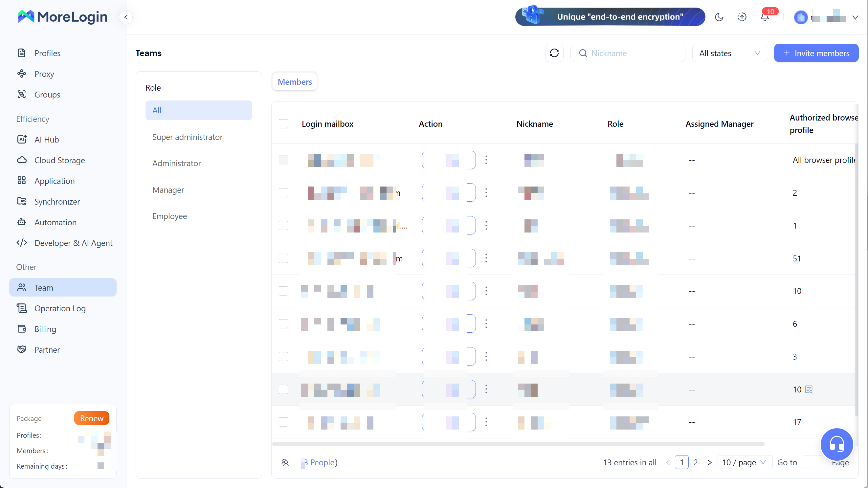View profile list icon next to 10 in highlighted row
868x488 pixels.
[809, 389]
